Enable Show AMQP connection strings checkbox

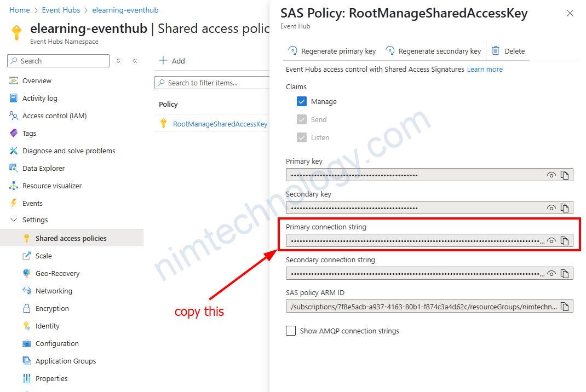coord(291,331)
